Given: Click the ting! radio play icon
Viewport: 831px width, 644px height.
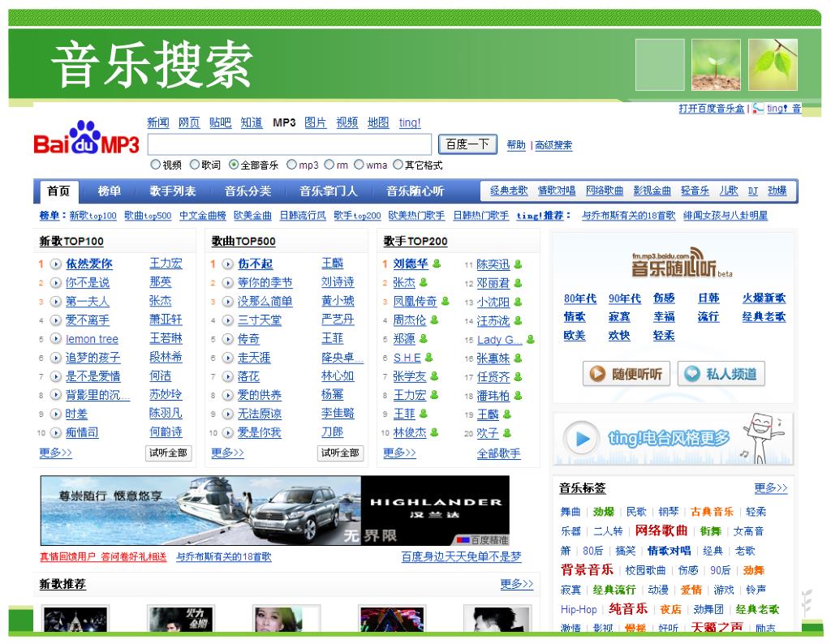Looking at the screenshot, I should point(582,439).
